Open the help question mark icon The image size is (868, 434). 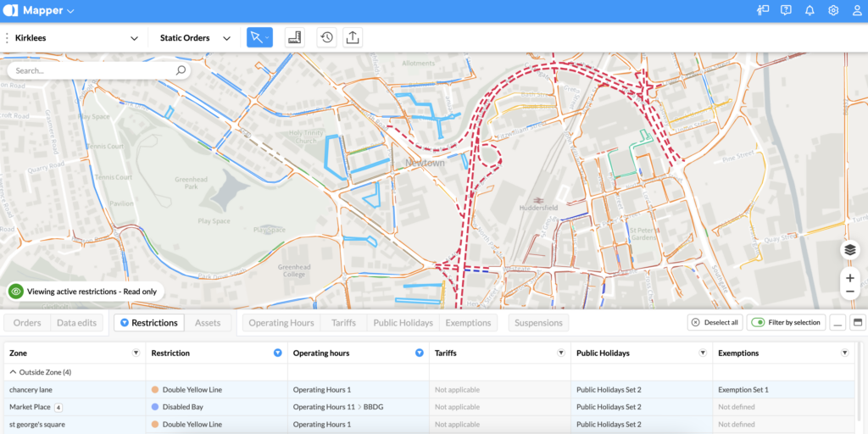click(x=786, y=11)
